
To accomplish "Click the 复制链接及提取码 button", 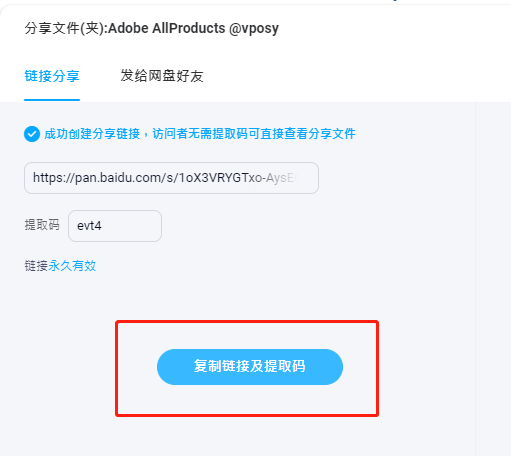I will click(250, 367).
